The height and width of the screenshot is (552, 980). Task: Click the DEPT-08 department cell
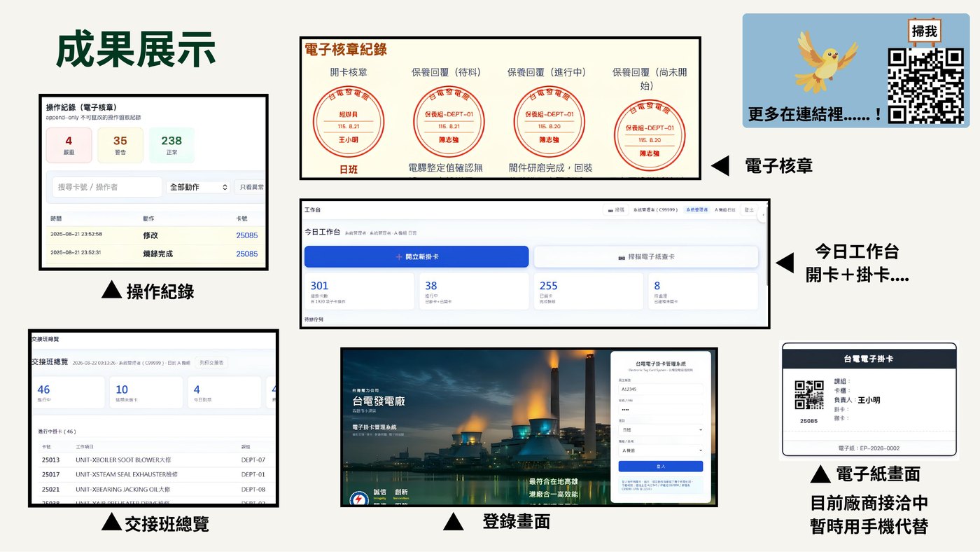click(253, 489)
